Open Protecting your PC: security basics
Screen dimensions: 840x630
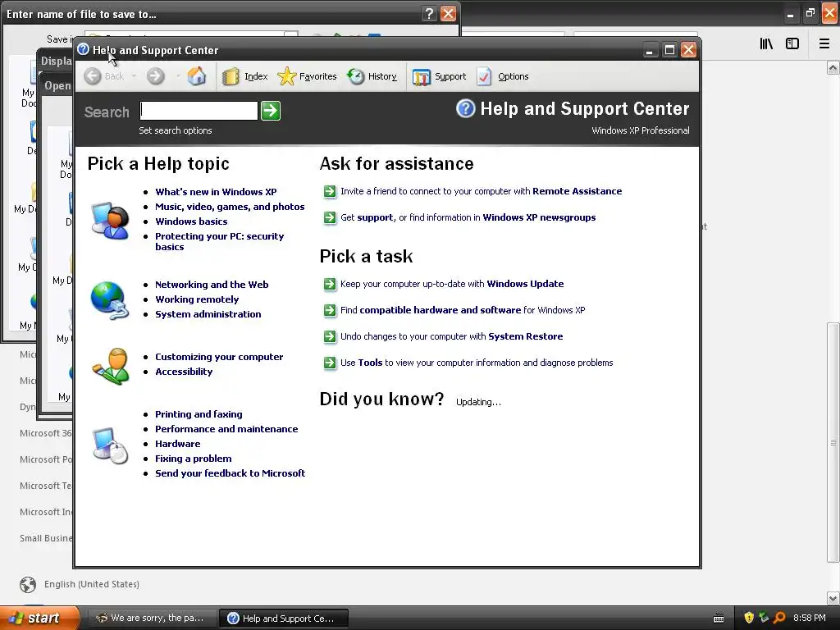219,242
